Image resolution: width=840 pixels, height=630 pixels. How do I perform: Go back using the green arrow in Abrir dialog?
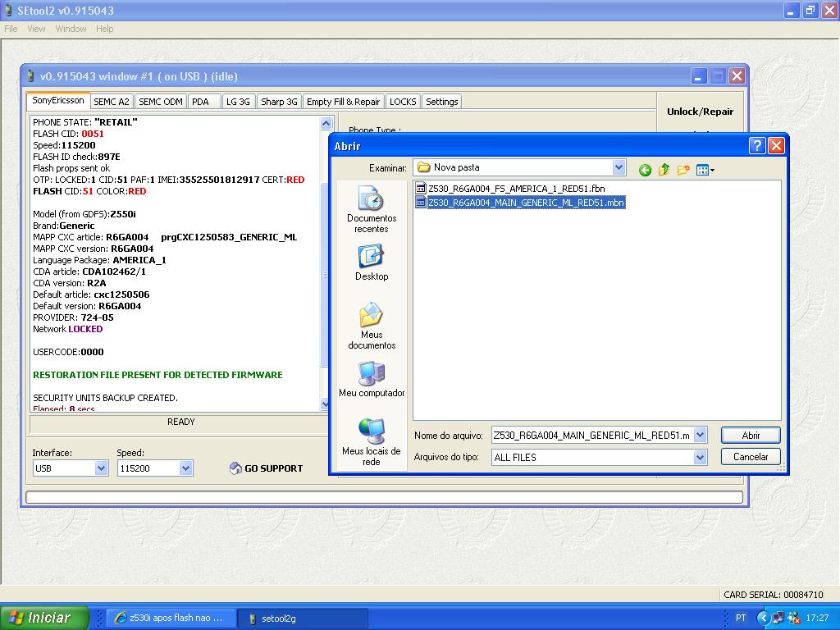645,170
